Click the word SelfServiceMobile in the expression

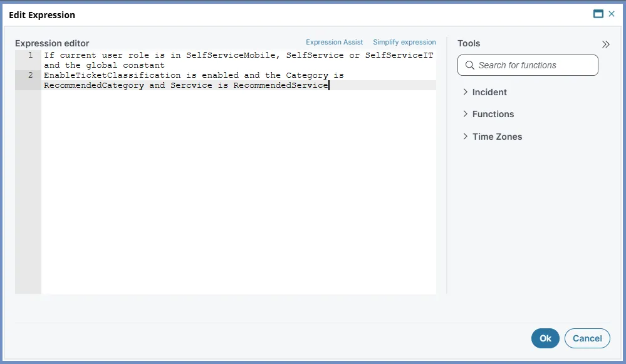pos(231,55)
